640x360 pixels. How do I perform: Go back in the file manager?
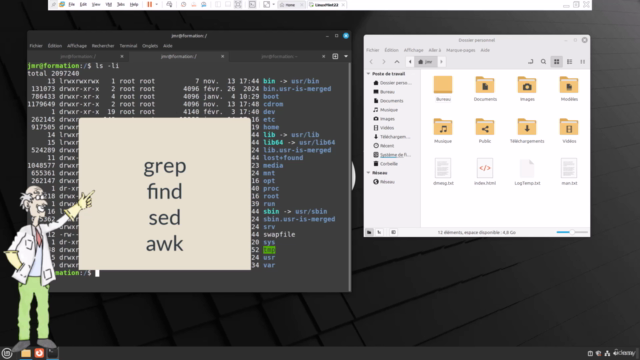point(371,62)
